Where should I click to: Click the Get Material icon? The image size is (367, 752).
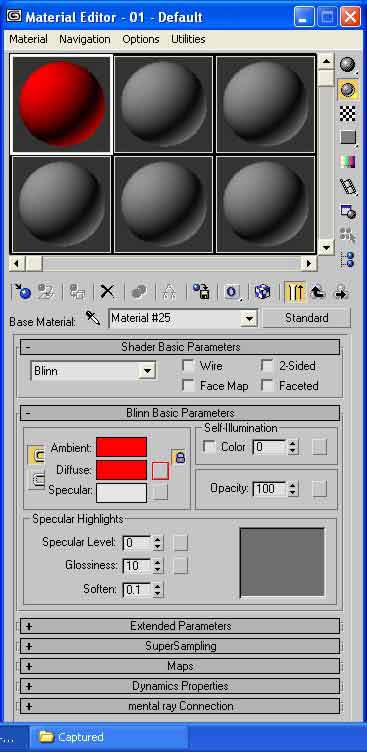coord(22,291)
